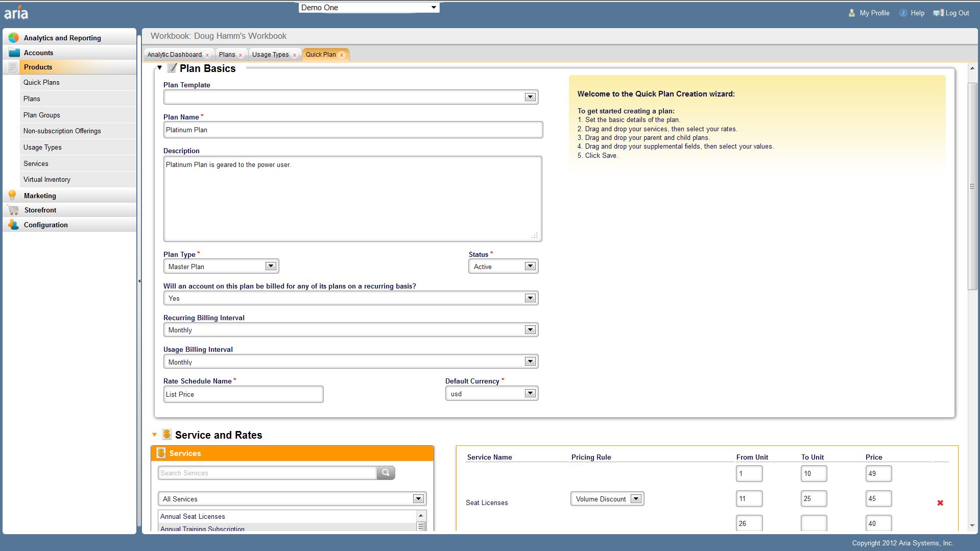Switch to the Usage Types tab
The image size is (980, 551).
(x=270, y=55)
